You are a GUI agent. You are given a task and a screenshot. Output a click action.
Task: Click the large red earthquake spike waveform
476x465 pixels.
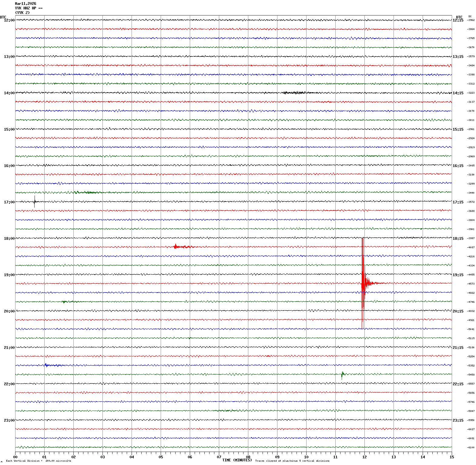[363, 283]
